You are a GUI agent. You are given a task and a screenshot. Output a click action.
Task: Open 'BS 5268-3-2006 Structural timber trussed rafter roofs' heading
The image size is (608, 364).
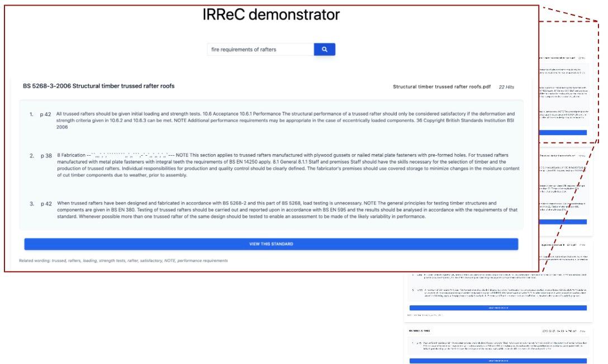98,86
